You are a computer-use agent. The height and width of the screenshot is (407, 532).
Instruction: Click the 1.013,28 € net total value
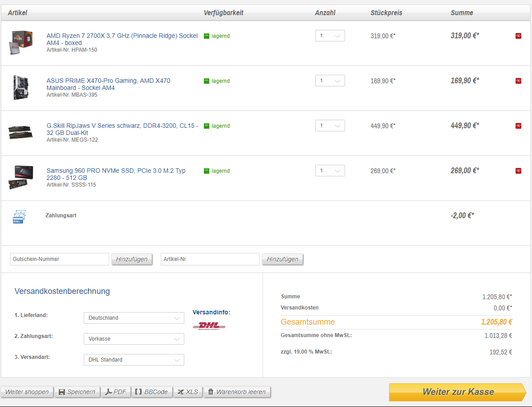pos(498,336)
